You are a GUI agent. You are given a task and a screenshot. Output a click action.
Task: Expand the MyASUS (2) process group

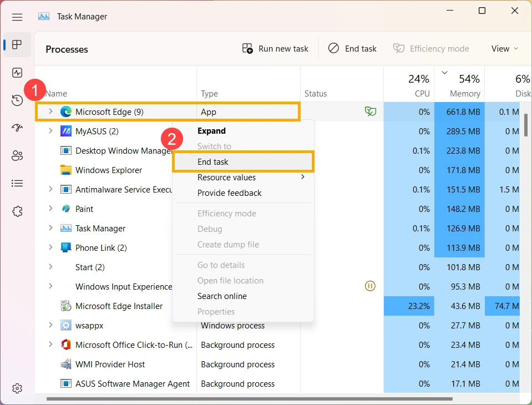[x=50, y=130]
